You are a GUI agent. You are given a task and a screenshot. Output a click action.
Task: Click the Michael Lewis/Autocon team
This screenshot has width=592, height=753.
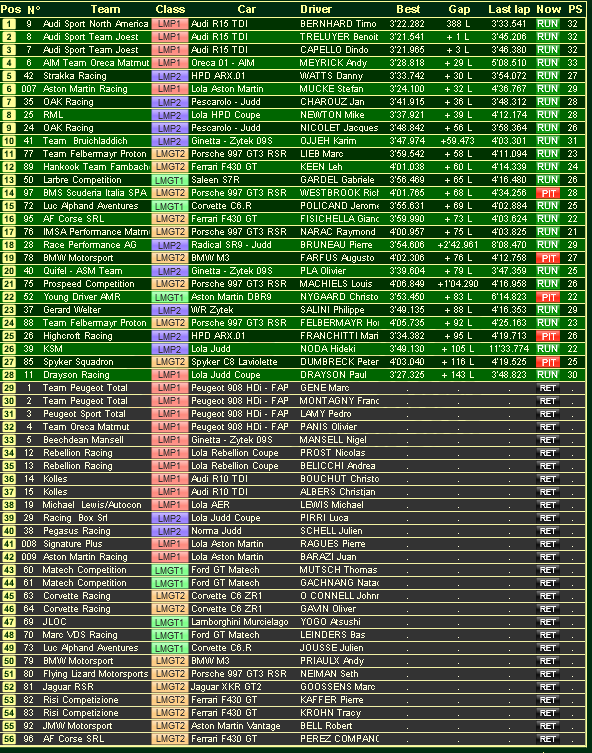coord(92,504)
